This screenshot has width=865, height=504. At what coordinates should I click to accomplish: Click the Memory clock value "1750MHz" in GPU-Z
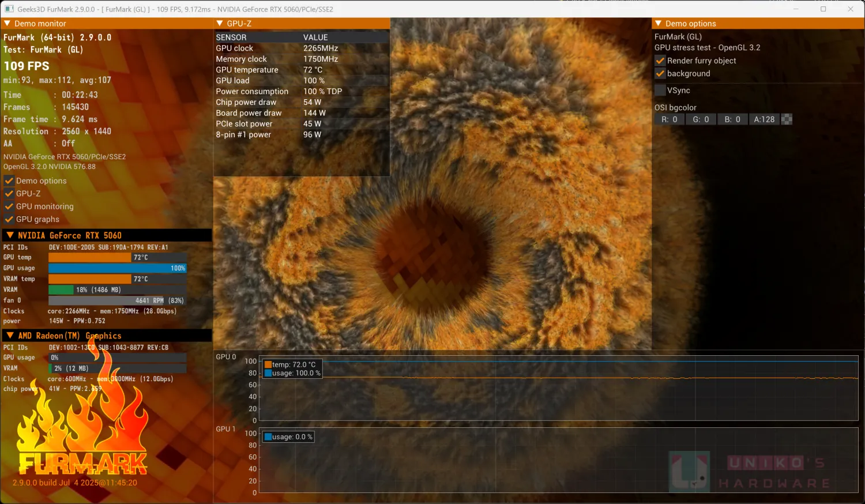point(321,59)
